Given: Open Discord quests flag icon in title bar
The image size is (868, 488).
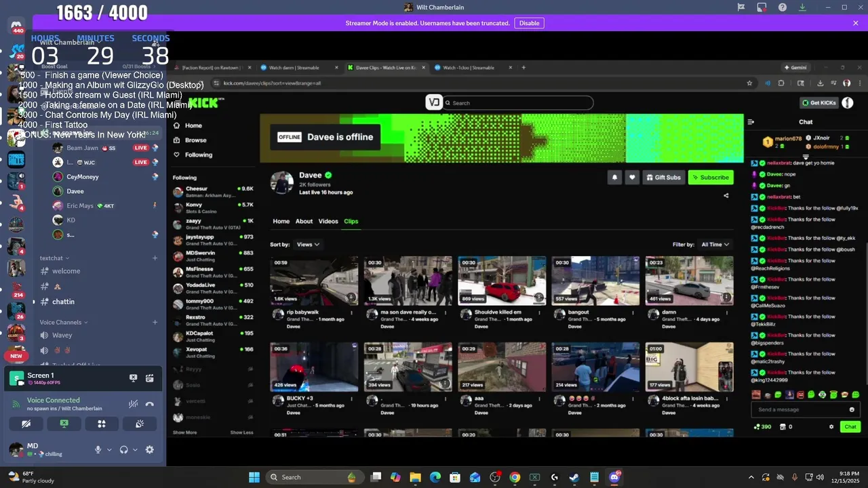Looking at the screenshot, I should click(741, 7).
